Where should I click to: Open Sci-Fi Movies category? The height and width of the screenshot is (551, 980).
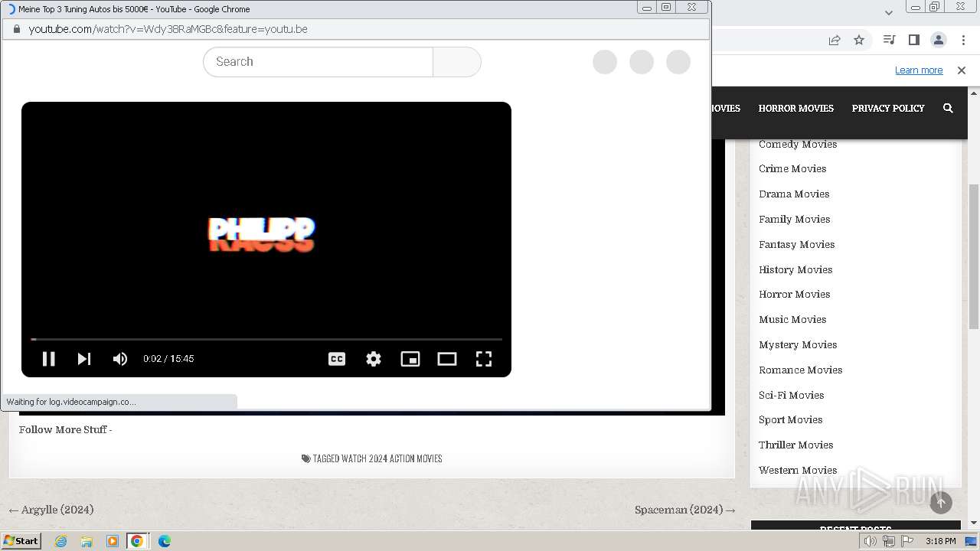click(x=791, y=395)
